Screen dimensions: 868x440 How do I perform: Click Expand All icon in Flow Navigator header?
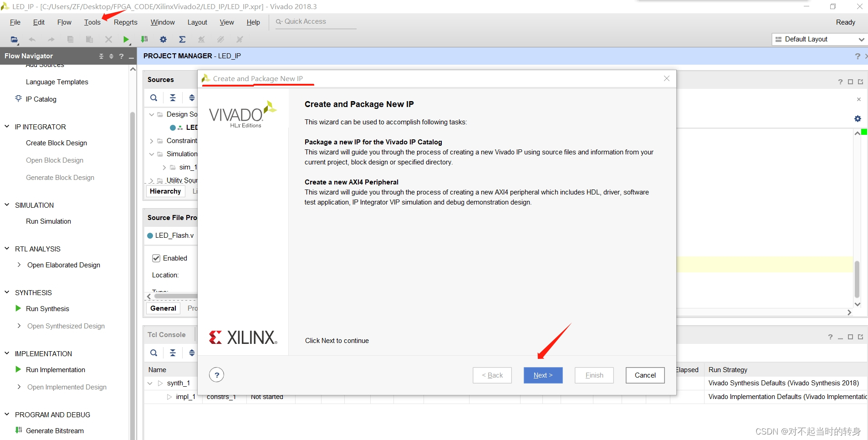pyautogui.click(x=111, y=56)
